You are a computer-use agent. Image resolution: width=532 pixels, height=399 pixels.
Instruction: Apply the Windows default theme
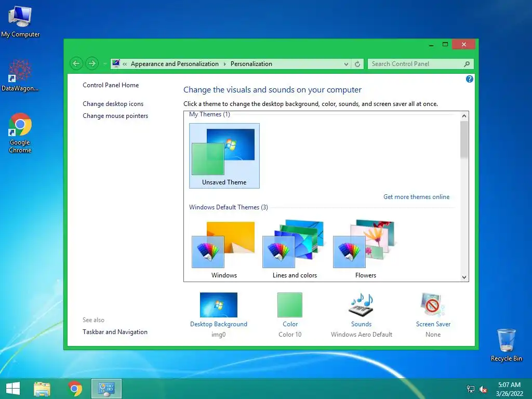[224, 249]
